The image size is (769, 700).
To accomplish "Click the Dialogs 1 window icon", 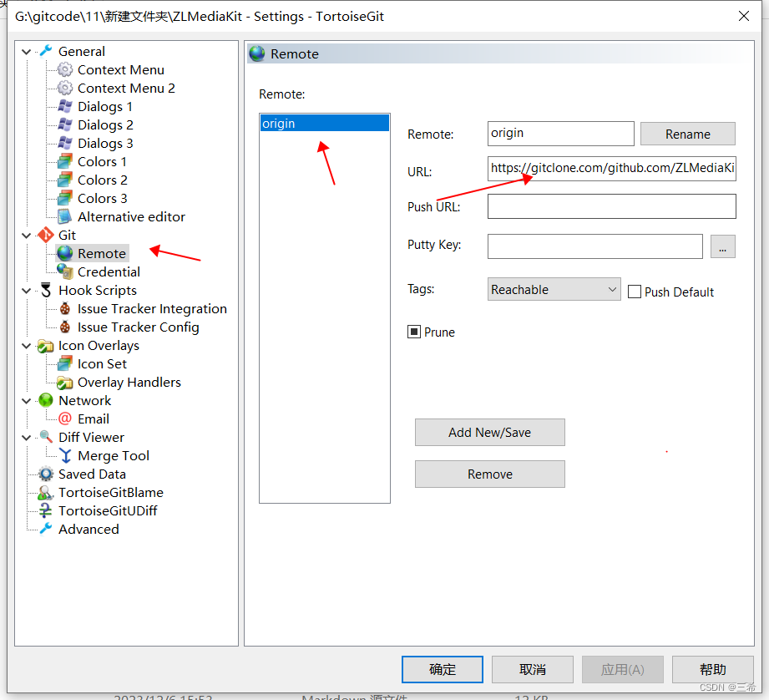I will [65, 106].
